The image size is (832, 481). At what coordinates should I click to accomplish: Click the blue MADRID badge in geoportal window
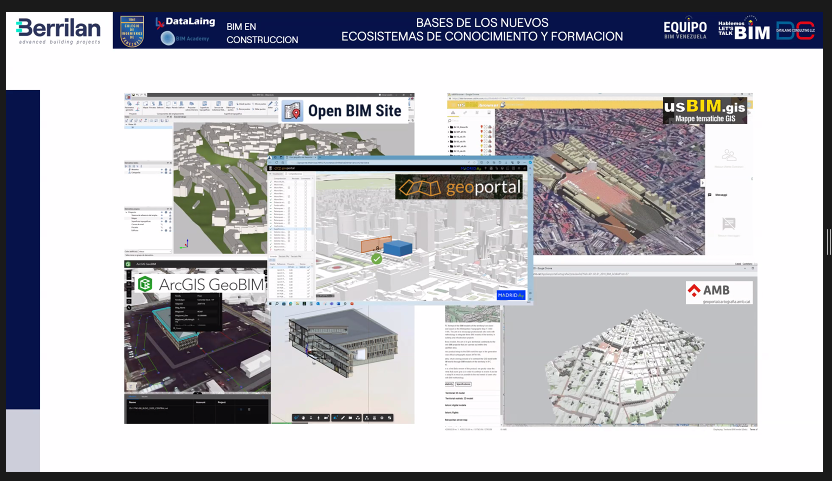click(511, 295)
